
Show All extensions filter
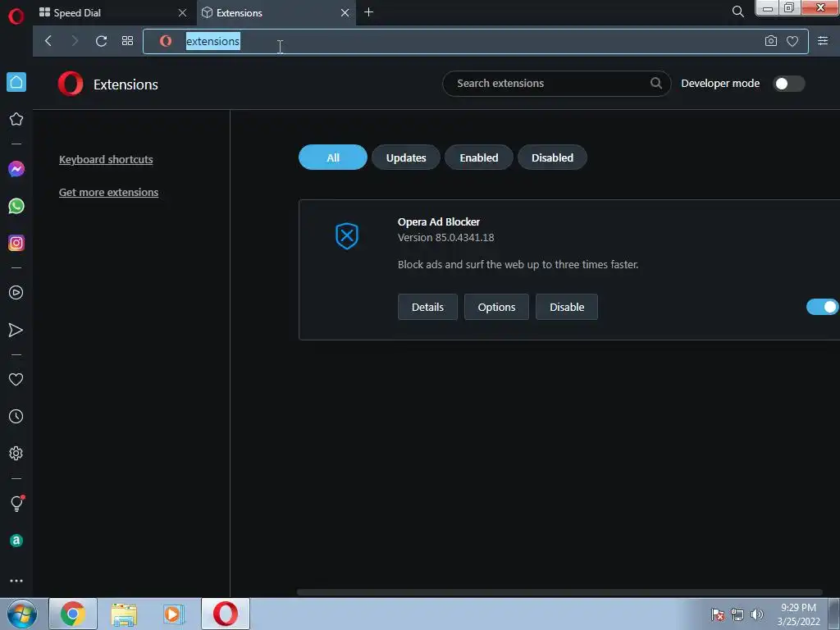[333, 157]
